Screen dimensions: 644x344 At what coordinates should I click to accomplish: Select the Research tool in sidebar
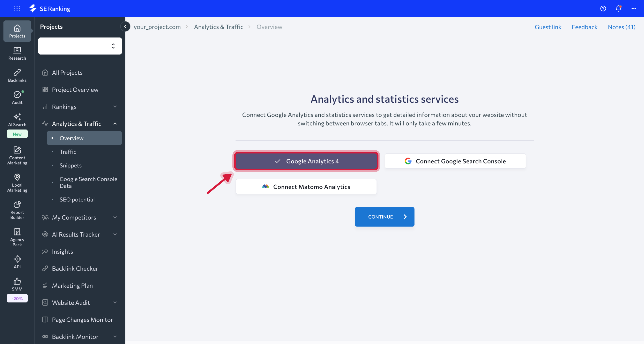click(x=17, y=53)
